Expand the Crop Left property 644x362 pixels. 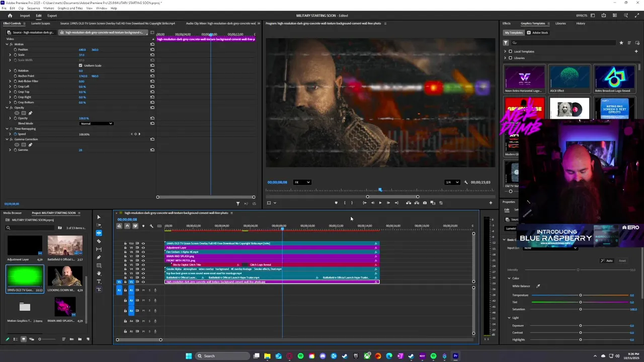(x=10, y=86)
